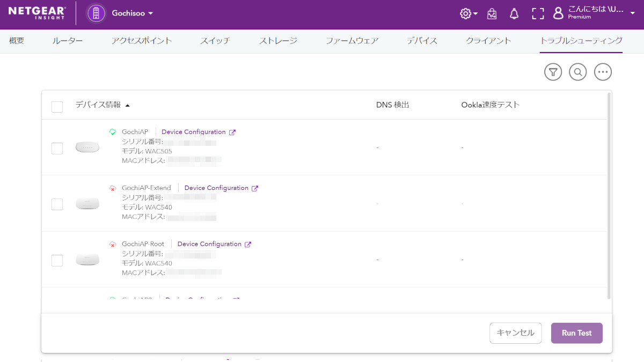644x362 pixels.
Task: Tick the GochiAP row checkbox
Action: [57, 149]
